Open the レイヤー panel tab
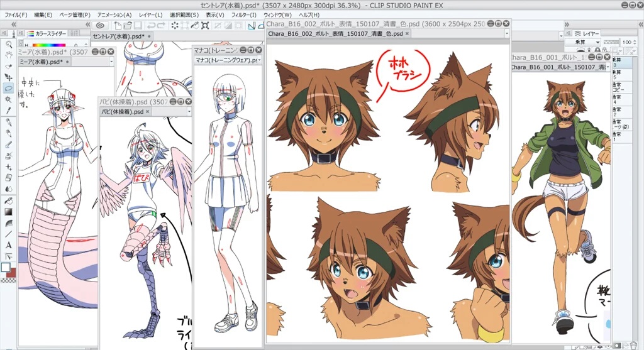 coord(587,34)
